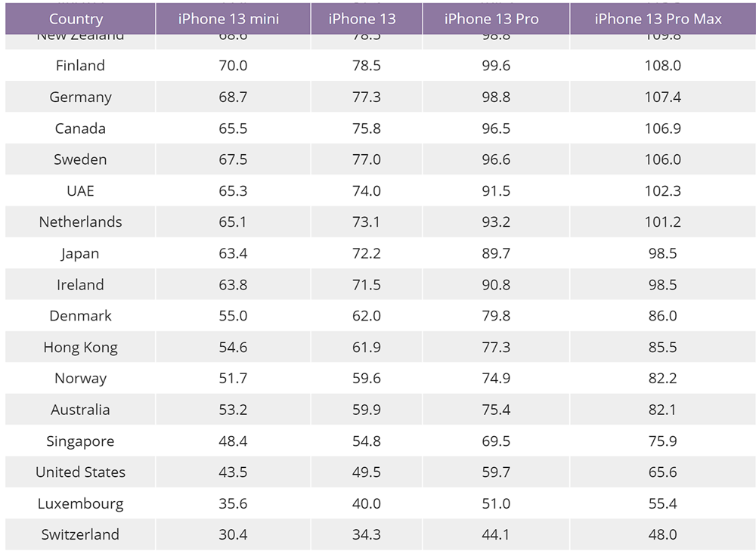Click the UAE country cell
Screen dimensions: 756x551
[81, 190]
